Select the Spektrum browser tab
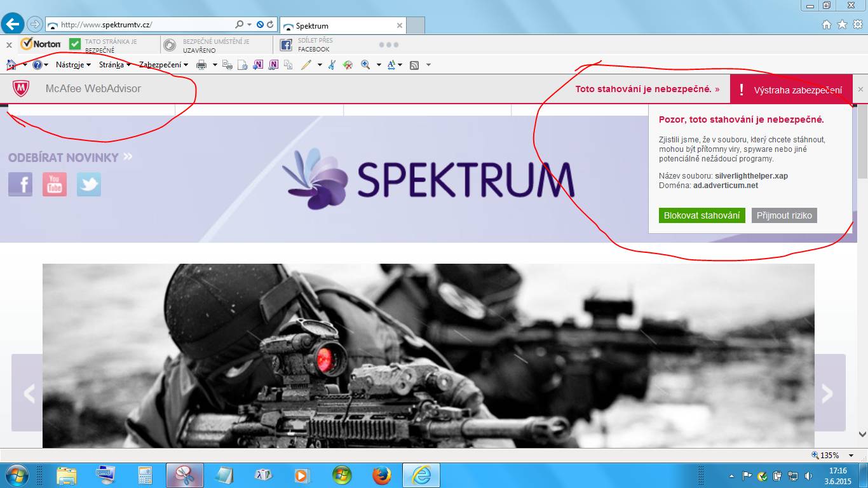This screenshot has width=868, height=488. (x=342, y=26)
